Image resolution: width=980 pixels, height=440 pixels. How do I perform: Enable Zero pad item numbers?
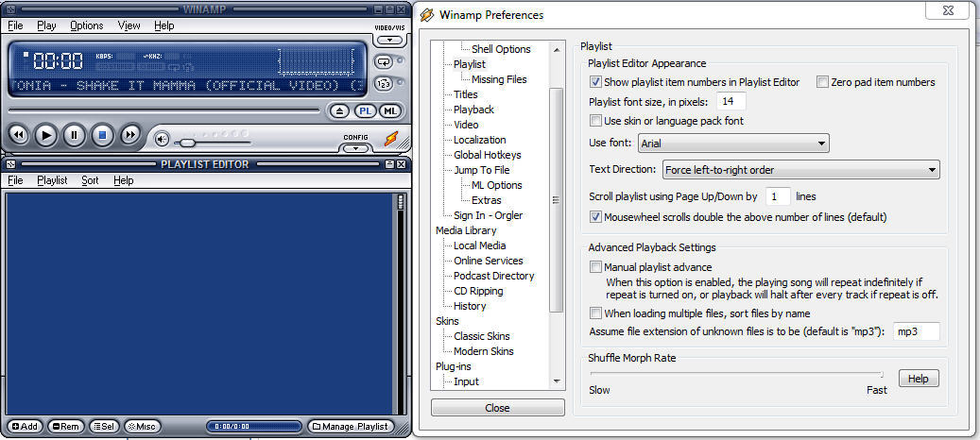coord(822,82)
